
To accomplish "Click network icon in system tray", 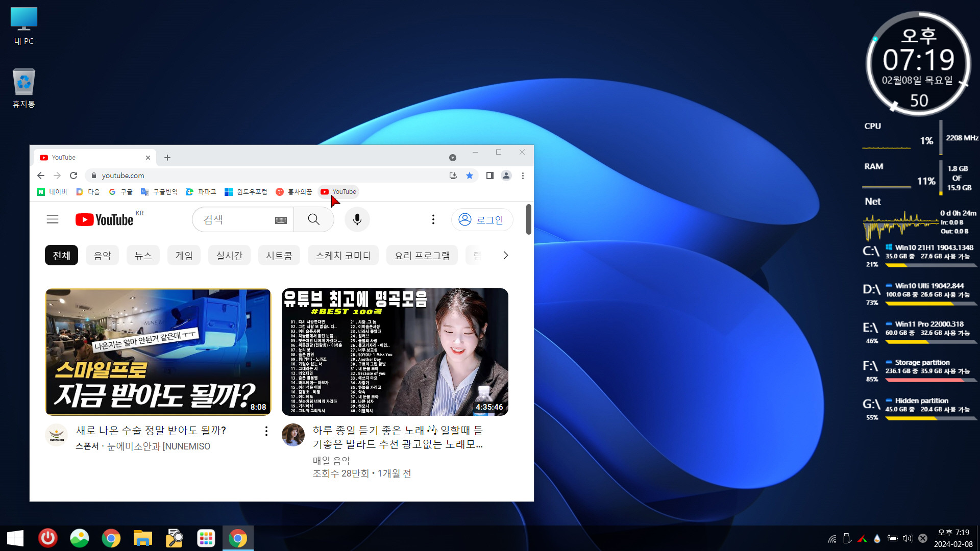I will 832,538.
